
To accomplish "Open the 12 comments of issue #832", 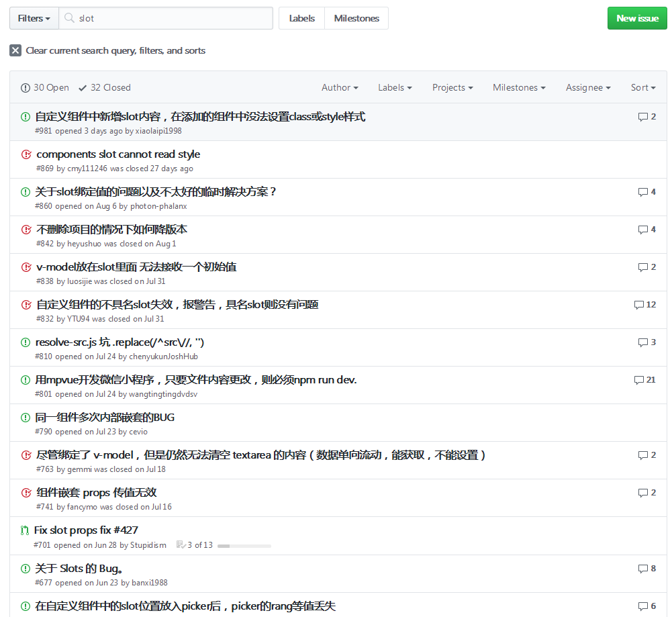I will click(x=645, y=305).
